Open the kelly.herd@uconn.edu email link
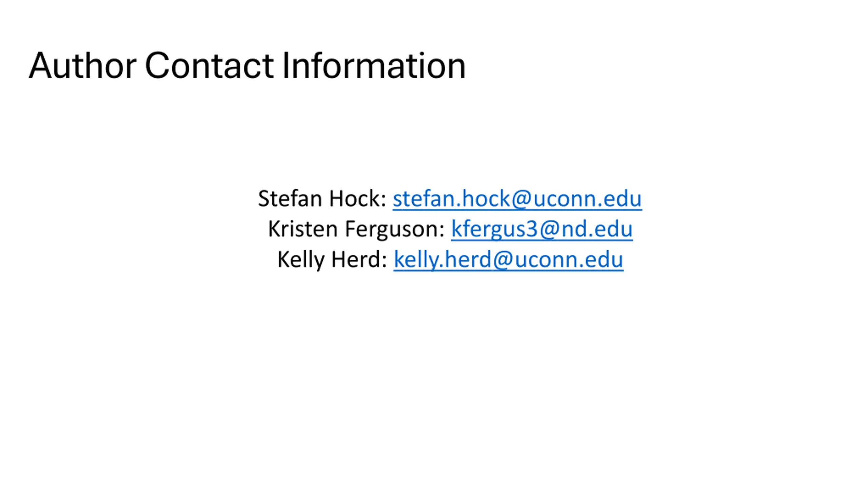This screenshot has height=488, width=868. coord(508,260)
